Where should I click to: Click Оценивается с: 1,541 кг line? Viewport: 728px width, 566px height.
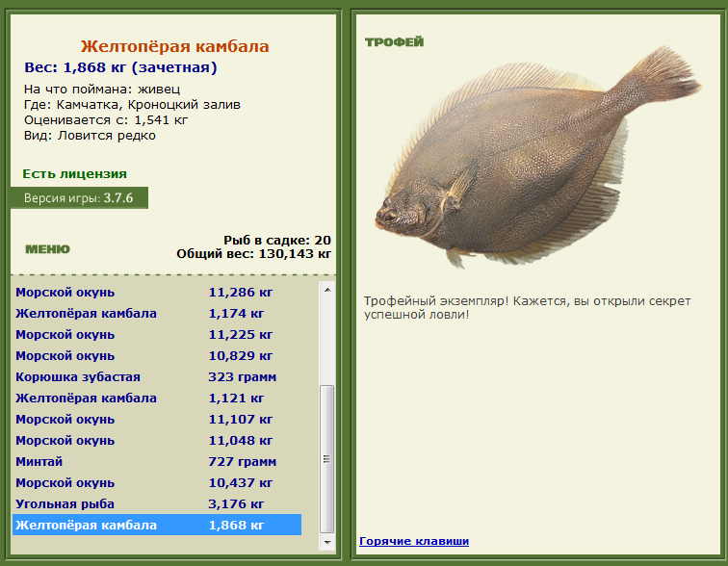pyautogui.click(x=106, y=120)
